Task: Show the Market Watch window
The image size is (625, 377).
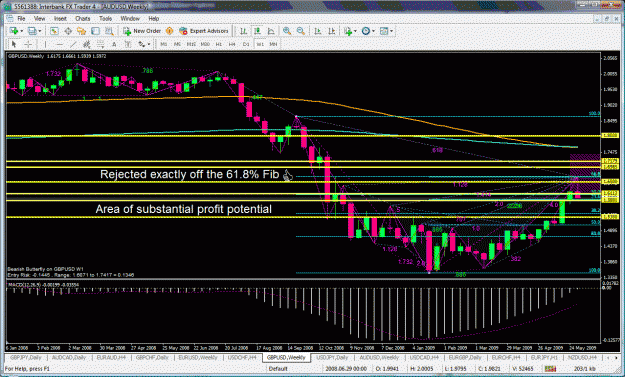Action: (x=54, y=31)
